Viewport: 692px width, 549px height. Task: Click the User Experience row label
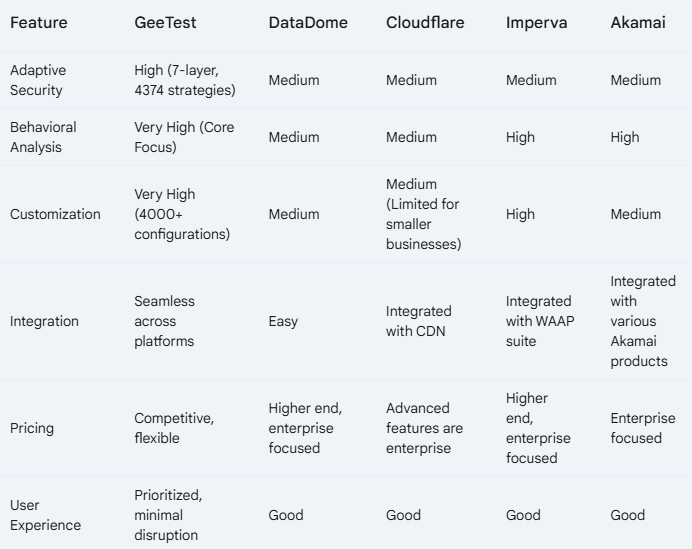pos(45,515)
